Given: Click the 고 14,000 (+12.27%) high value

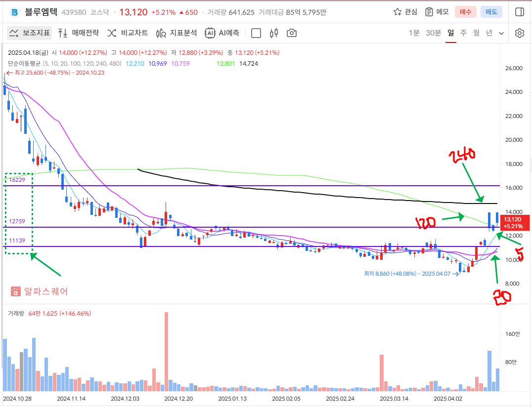Looking at the screenshot, I should pyautogui.click(x=139, y=52).
